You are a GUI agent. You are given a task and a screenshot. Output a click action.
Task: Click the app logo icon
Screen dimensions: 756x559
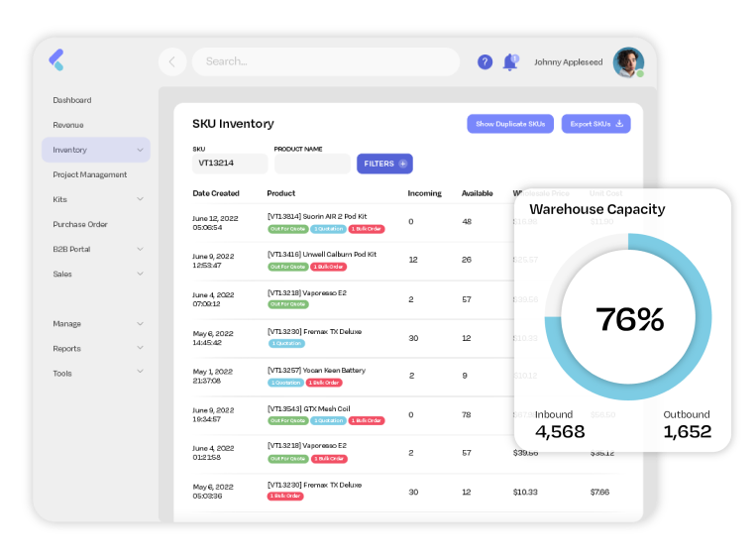(56, 59)
